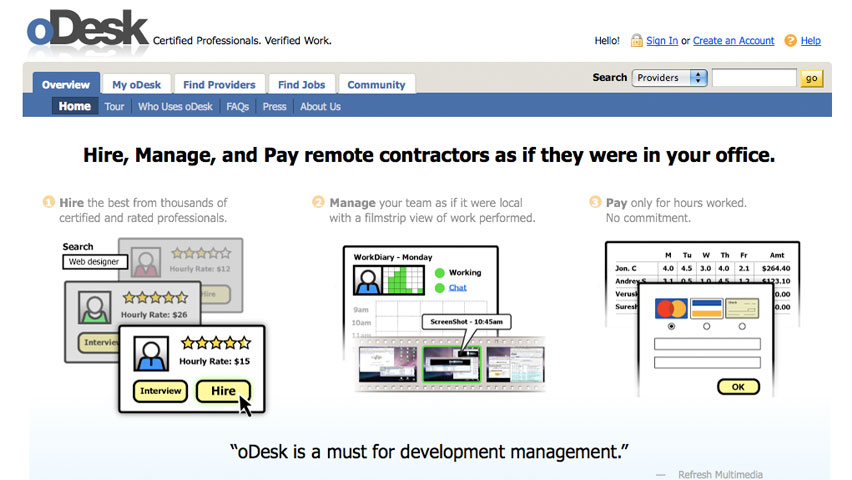Click the WorkDiary user avatar icon
The image size is (852, 480).
pyautogui.click(x=368, y=280)
